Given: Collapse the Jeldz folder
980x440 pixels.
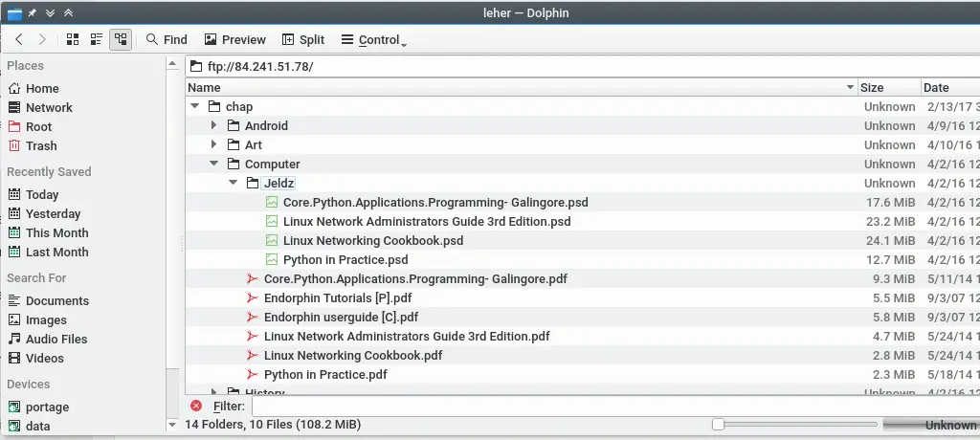Looking at the screenshot, I should click(234, 183).
